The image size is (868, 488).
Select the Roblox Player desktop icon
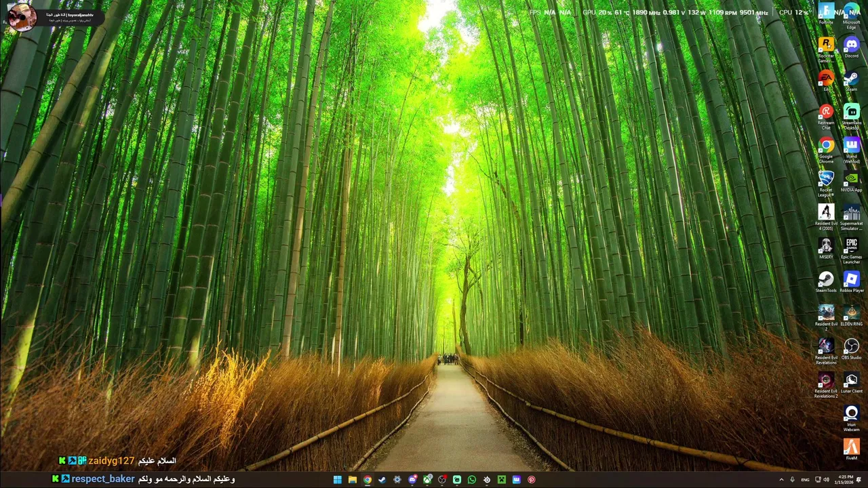click(x=851, y=281)
